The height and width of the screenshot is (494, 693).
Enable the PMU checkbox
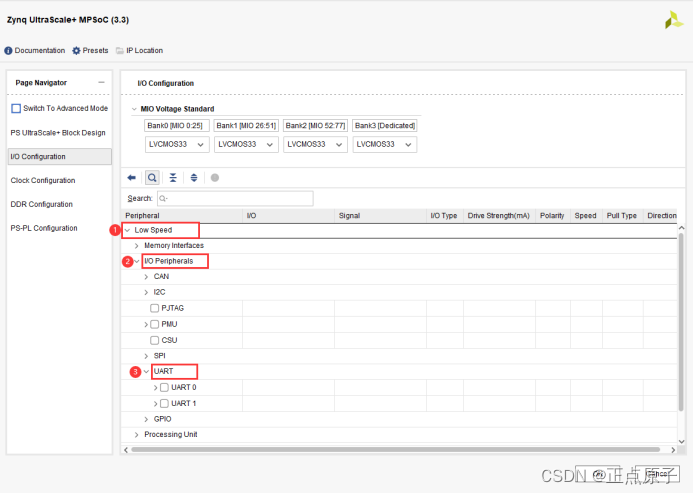pyautogui.click(x=154, y=324)
